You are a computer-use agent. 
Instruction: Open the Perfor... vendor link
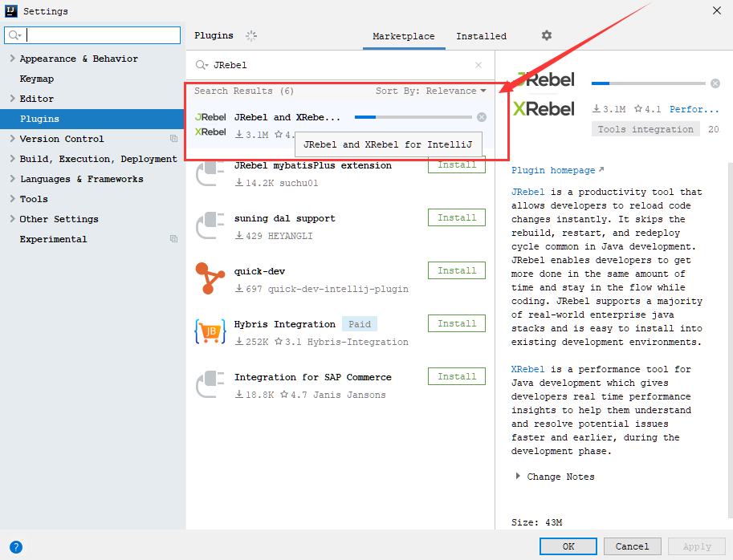click(x=694, y=109)
